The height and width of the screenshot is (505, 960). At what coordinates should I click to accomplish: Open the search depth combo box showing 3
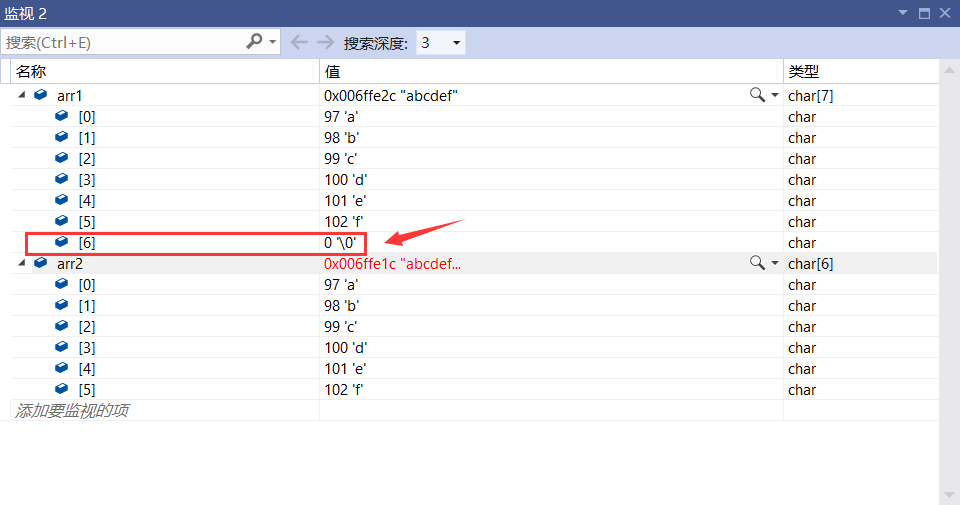(x=441, y=43)
